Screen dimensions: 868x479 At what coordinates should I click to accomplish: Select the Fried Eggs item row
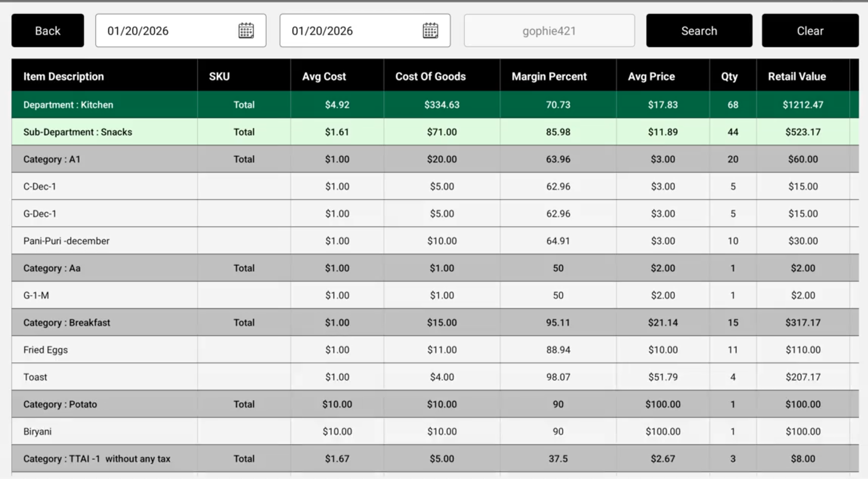pyautogui.click(x=45, y=350)
